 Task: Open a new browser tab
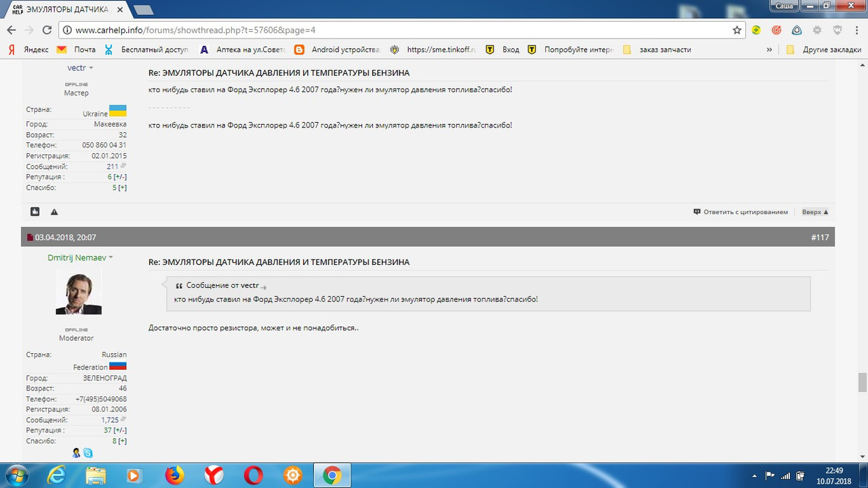point(142,9)
